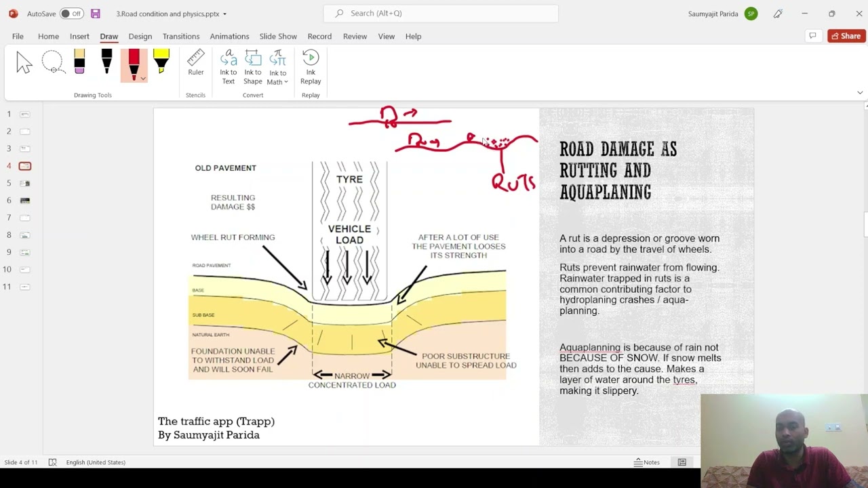Switch to the Insert tab
Viewport: 868px width, 488px height.
click(79, 36)
